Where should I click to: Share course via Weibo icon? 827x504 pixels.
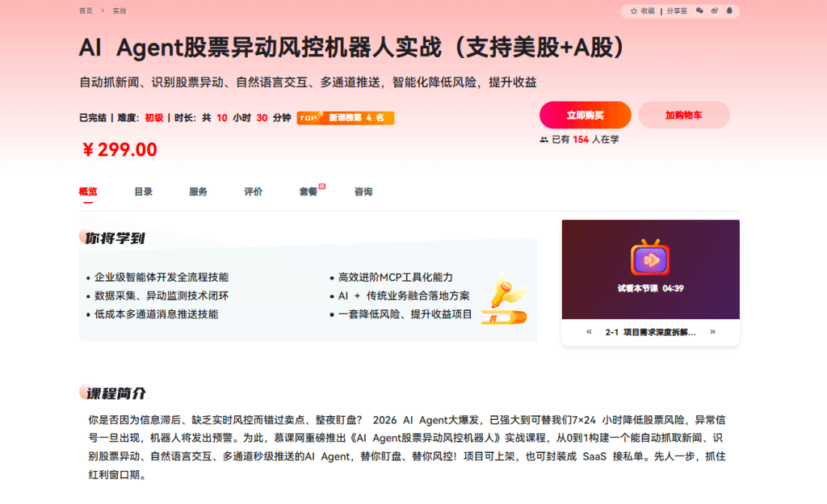pyautogui.click(x=715, y=11)
